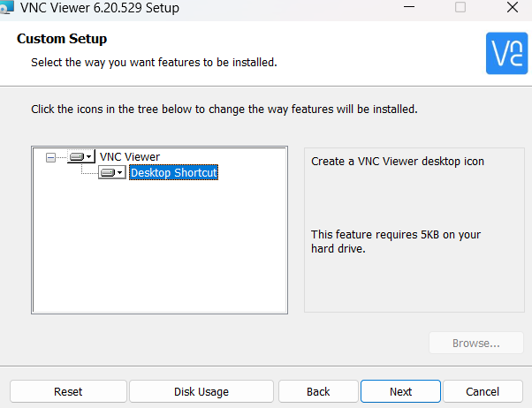Select the Desktop Shortcut tree item label
532x408 pixels.
pos(173,173)
